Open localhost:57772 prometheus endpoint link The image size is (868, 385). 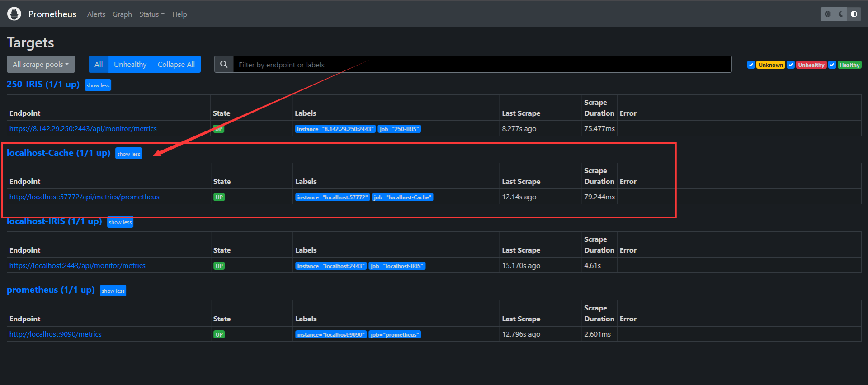tap(85, 197)
